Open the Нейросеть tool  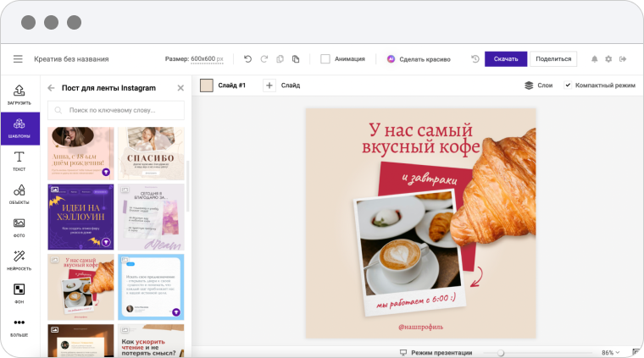click(x=19, y=260)
